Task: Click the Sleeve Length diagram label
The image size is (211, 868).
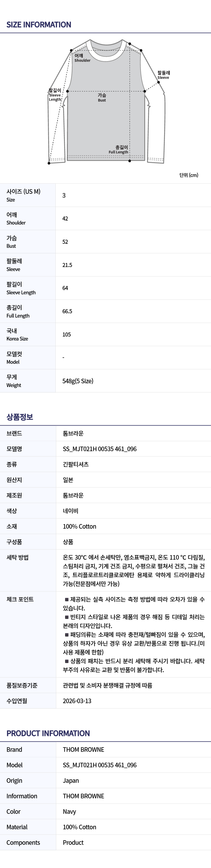Action: tap(55, 95)
